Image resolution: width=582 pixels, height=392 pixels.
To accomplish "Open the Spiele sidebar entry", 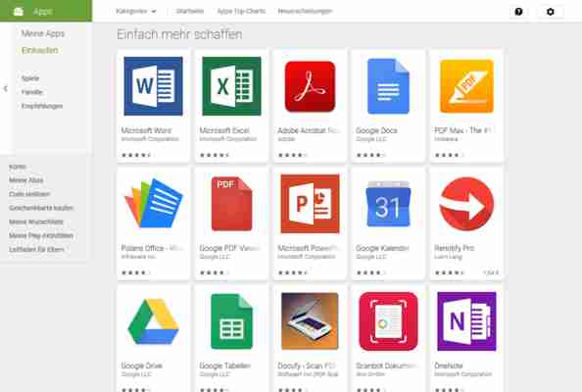I will 30,78.
